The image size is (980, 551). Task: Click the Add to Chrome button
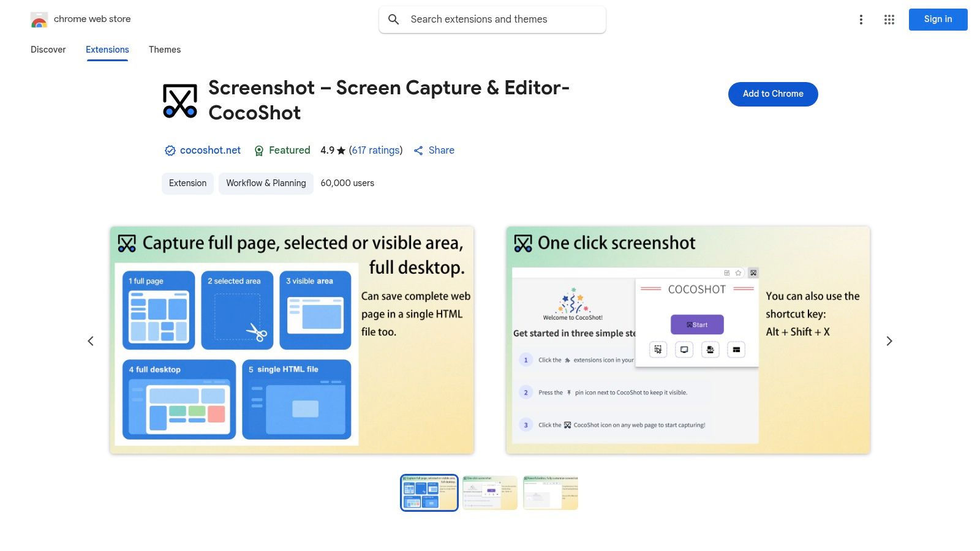(x=772, y=94)
